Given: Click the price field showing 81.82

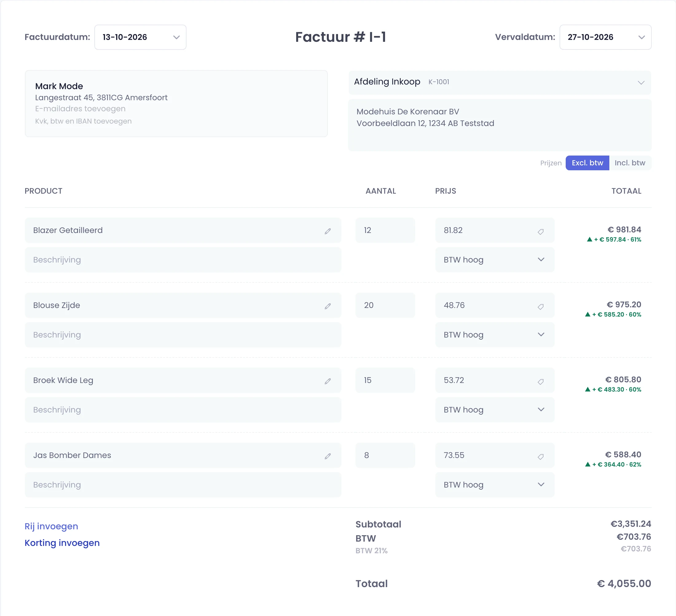Looking at the screenshot, I should (495, 230).
